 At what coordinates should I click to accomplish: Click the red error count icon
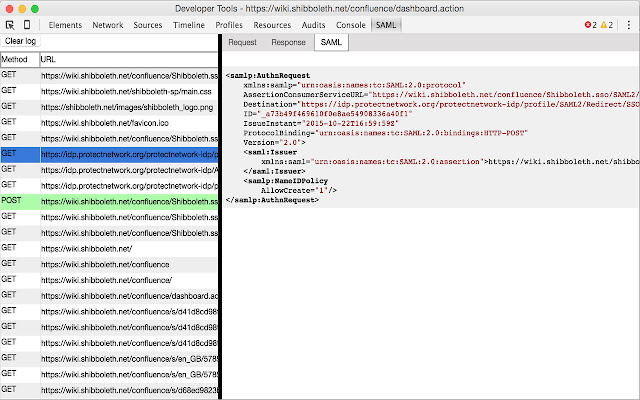[589, 23]
